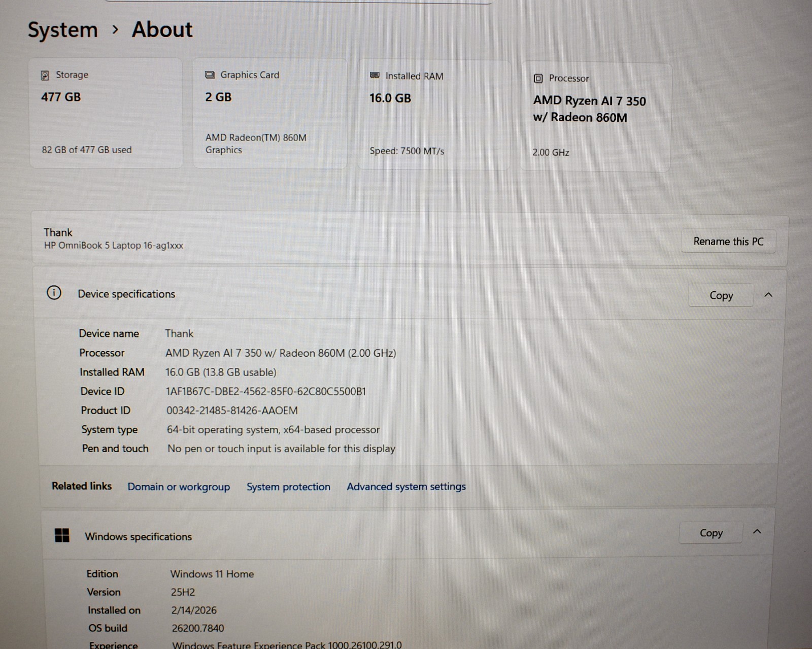Screen dimensions: 812x649
Task: Open System protection link
Action: pos(288,487)
